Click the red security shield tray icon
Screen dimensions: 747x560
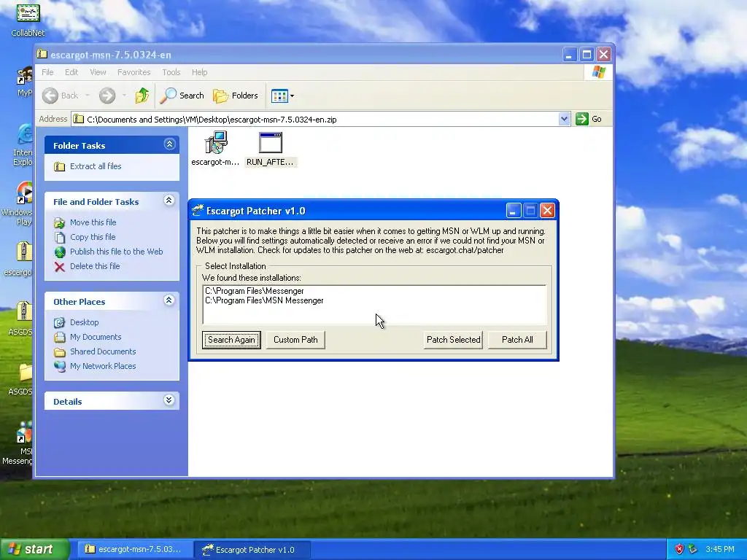pos(679,550)
